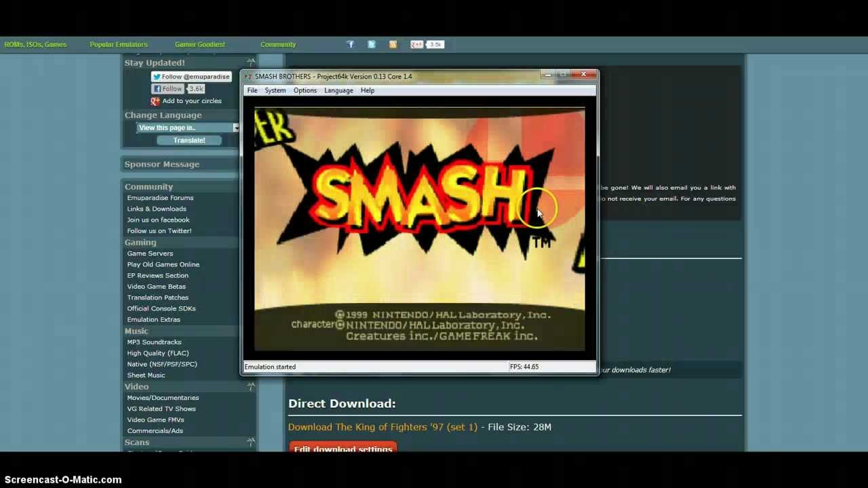Click 'Emulation started' status bar text

click(x=270, y=367)
